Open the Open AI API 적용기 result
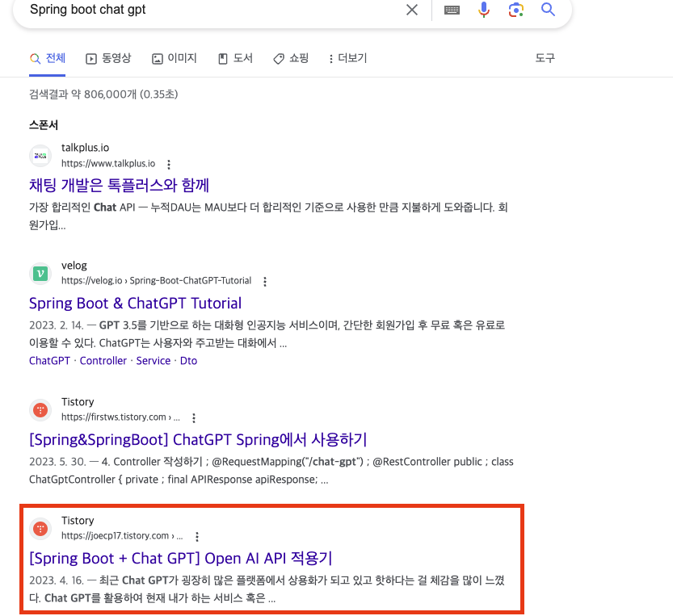 (x=181, y=559)
